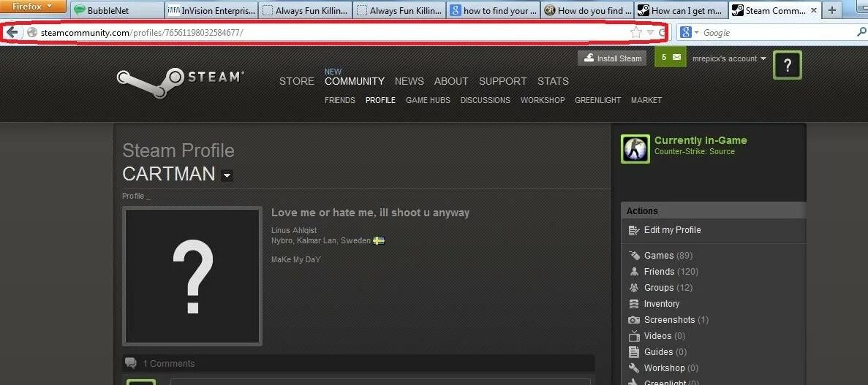Open the STATS menu
Screen dimensions: 868x385
[x=553, y=81]
